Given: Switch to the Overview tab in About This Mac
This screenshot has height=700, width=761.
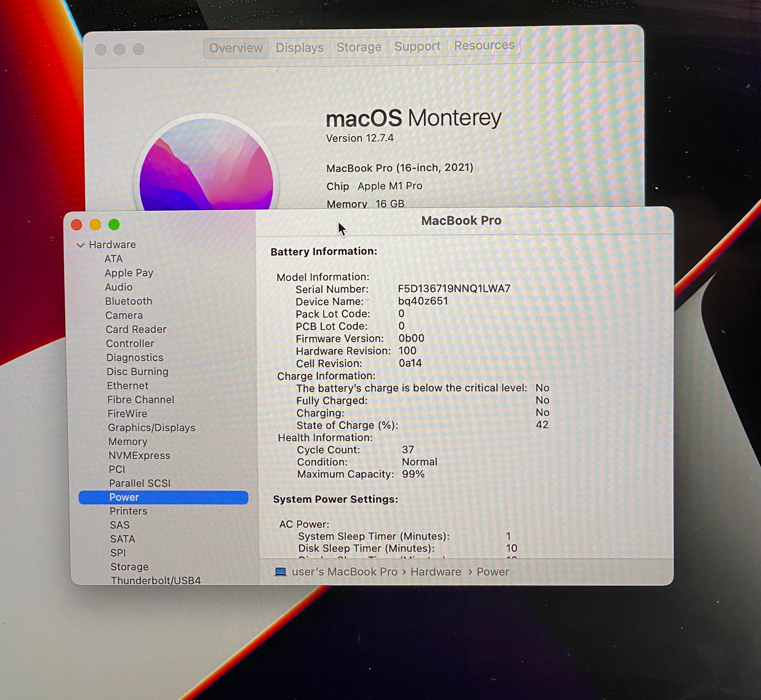Looking at the screenshot, I should pyautogui.click(x=236, y=48).
